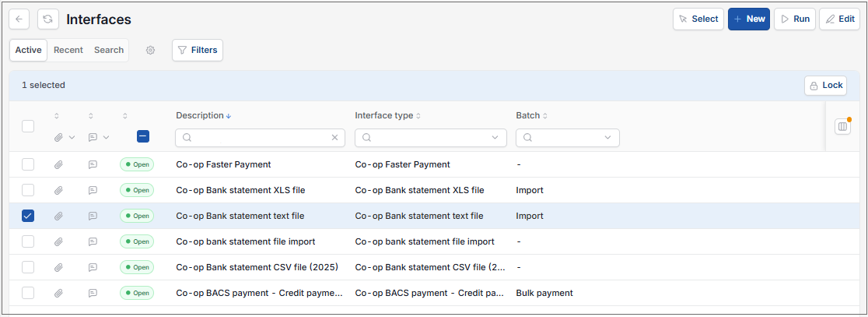
Task: Click the New button
Action: pyautogui.click(x=748, y=19)
